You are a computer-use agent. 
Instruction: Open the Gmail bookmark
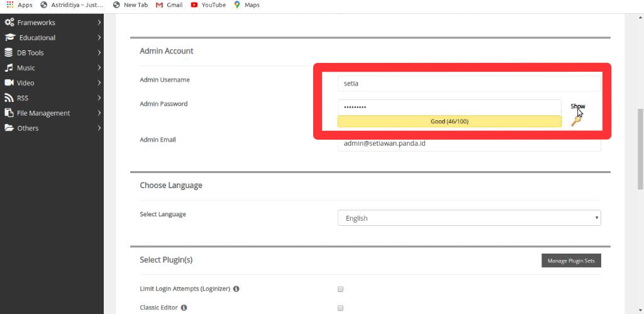pyautogui.click(x=169, y=5)
